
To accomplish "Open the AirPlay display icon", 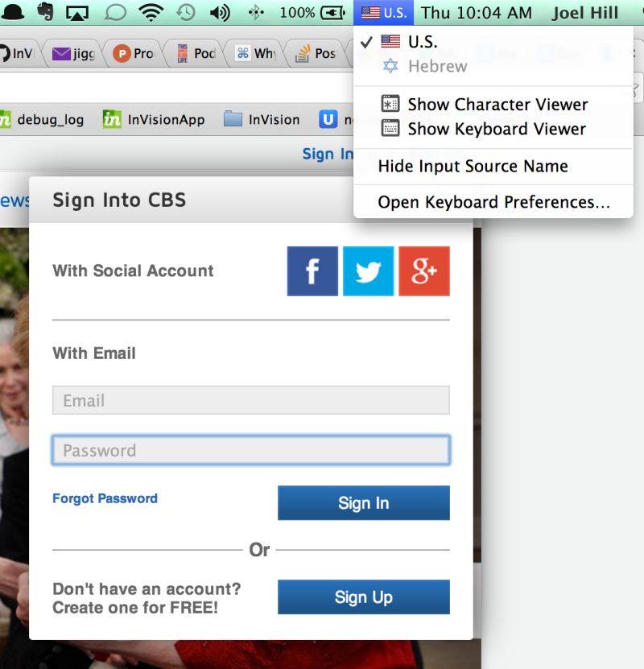I will click(77, 13).
